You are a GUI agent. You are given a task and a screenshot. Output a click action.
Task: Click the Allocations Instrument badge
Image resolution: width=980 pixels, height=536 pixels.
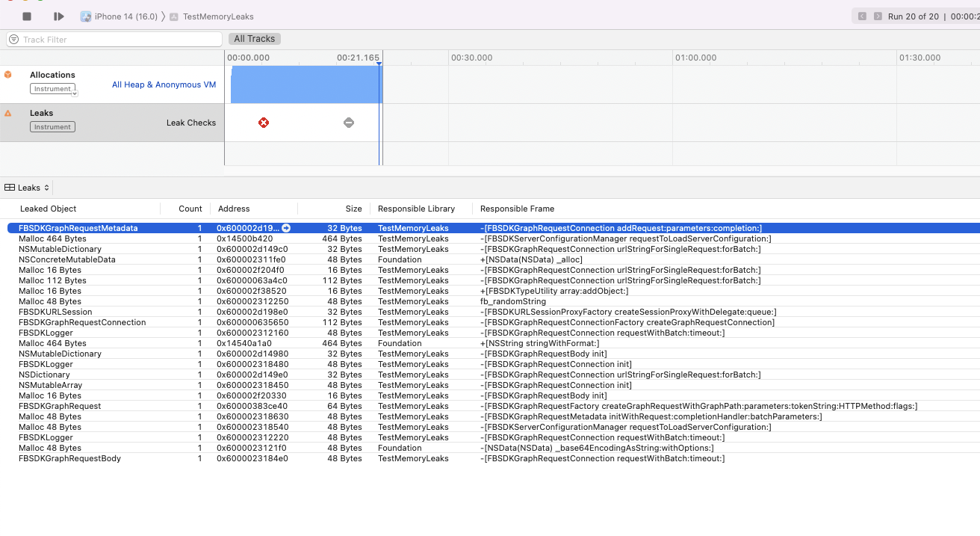[x=52, y=89]
